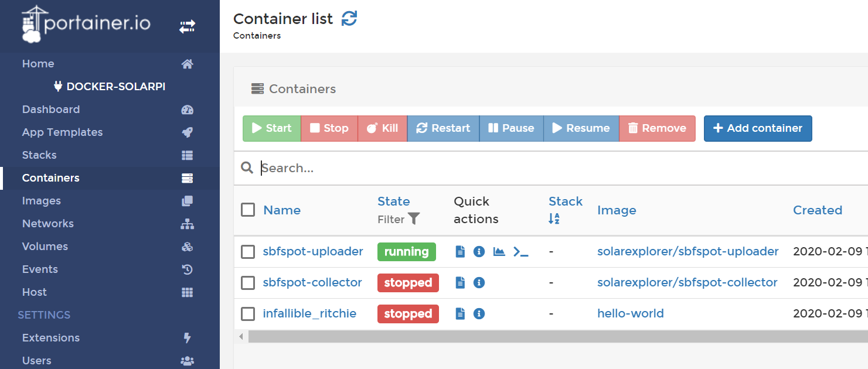Open logs icon for sbfspot-uploader
The width and height of the screenshot is (868, 369).
coord(460,252)
